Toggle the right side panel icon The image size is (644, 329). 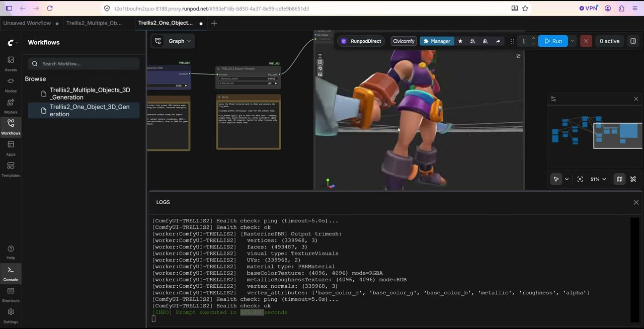coord(633,41)
